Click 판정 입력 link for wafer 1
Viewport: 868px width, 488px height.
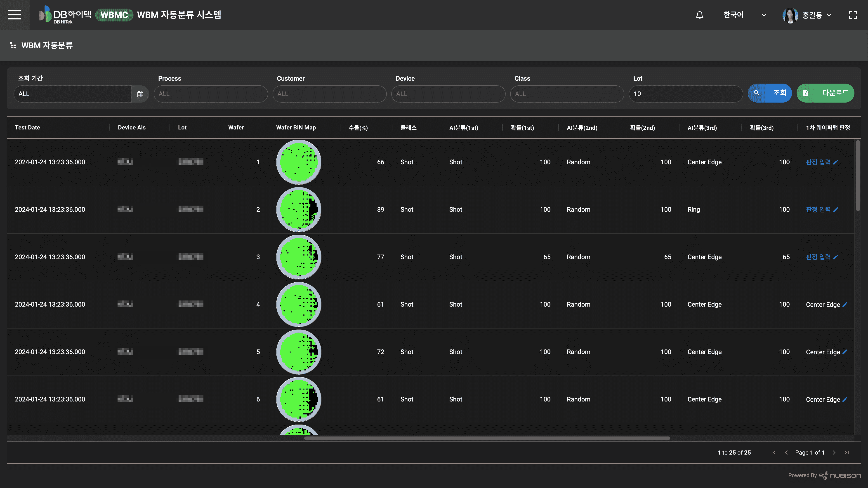[818, 162]
